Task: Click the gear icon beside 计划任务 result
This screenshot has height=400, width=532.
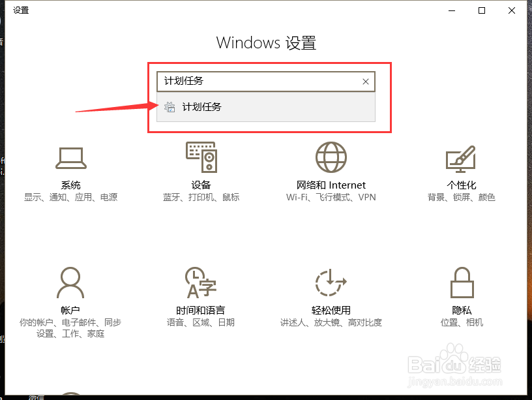Action: (x=170, y=107)
